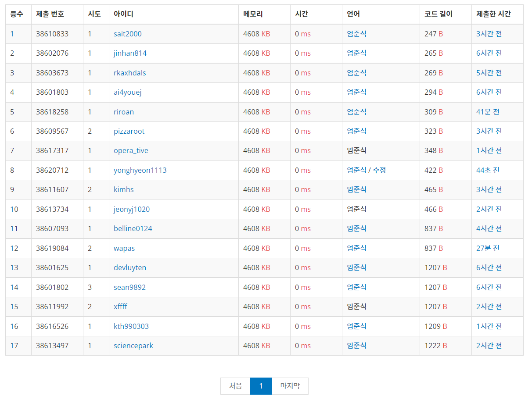The image size is (532, 403).
Task: Click rank number 1 link
Action: click(x=12, y=34)
